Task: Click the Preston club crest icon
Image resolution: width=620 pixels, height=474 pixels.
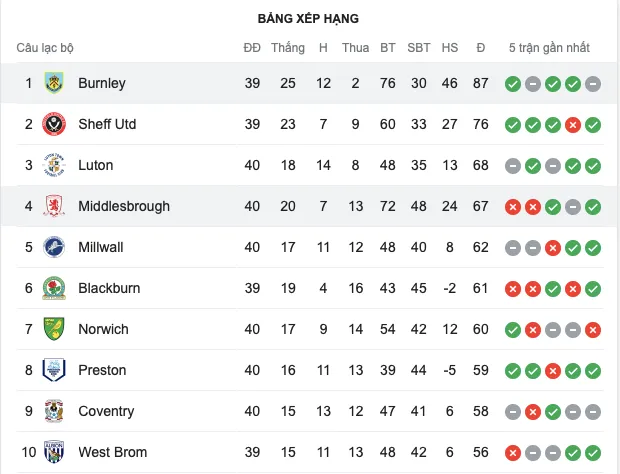Action: [x=53, y=370]
